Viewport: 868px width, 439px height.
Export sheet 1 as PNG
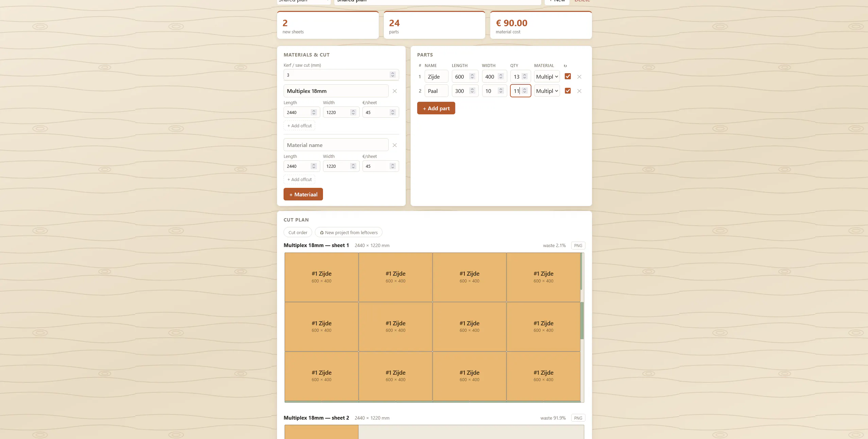578,245
